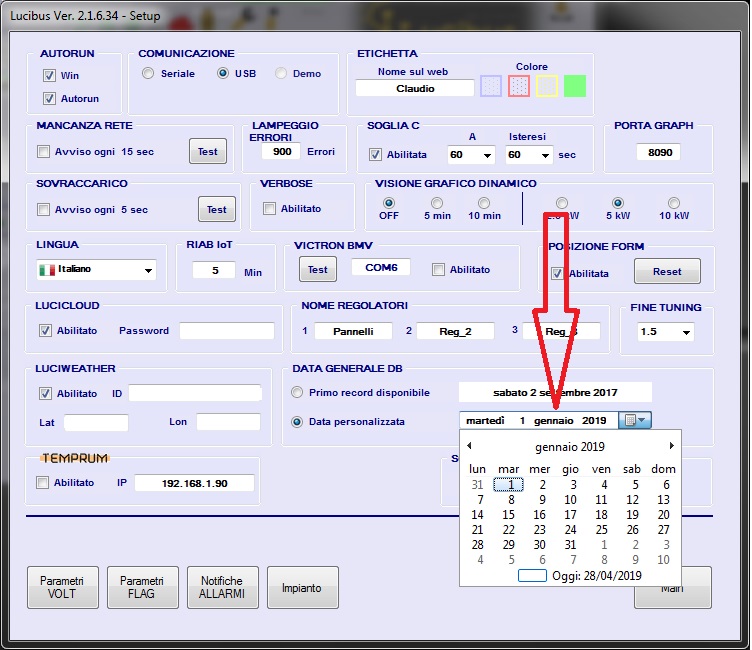Pick the blue dotted color swatch
This screenshot has height=650, width=752.
[x=491, y=86]
